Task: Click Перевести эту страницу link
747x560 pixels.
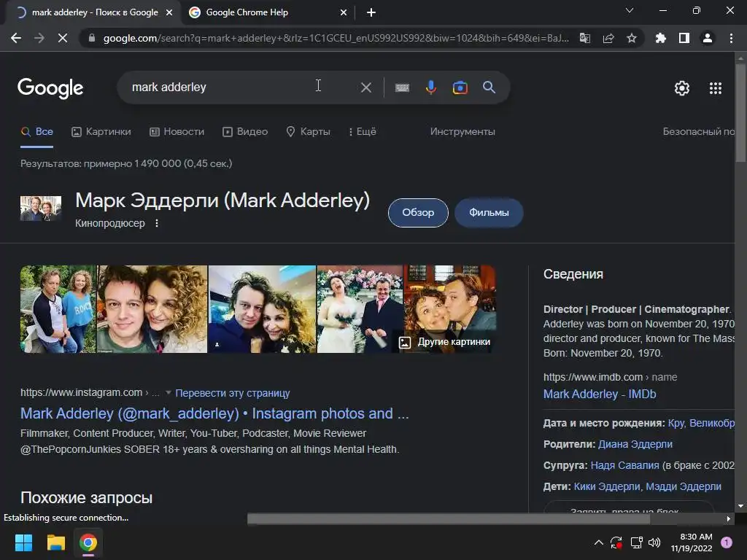Action: (x=233, y=393)
